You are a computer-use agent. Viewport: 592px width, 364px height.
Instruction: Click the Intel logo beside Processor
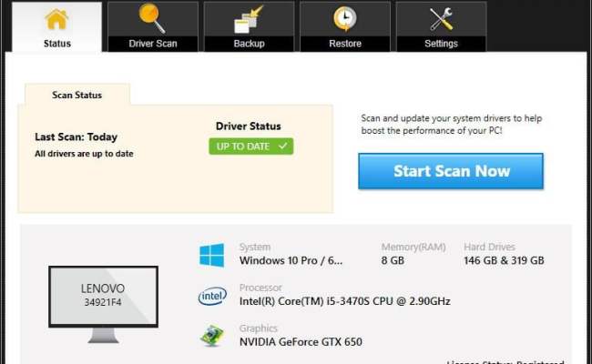212,296
